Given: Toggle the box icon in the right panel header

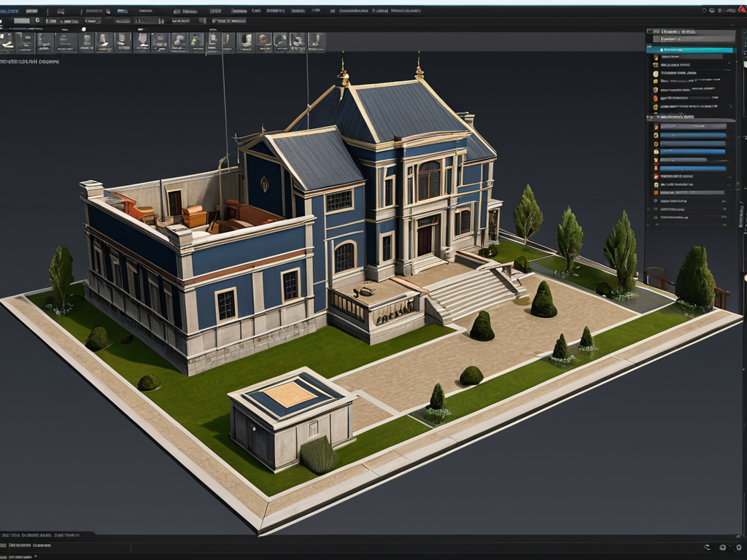Looking at the screenshot, I should [657, 32].
